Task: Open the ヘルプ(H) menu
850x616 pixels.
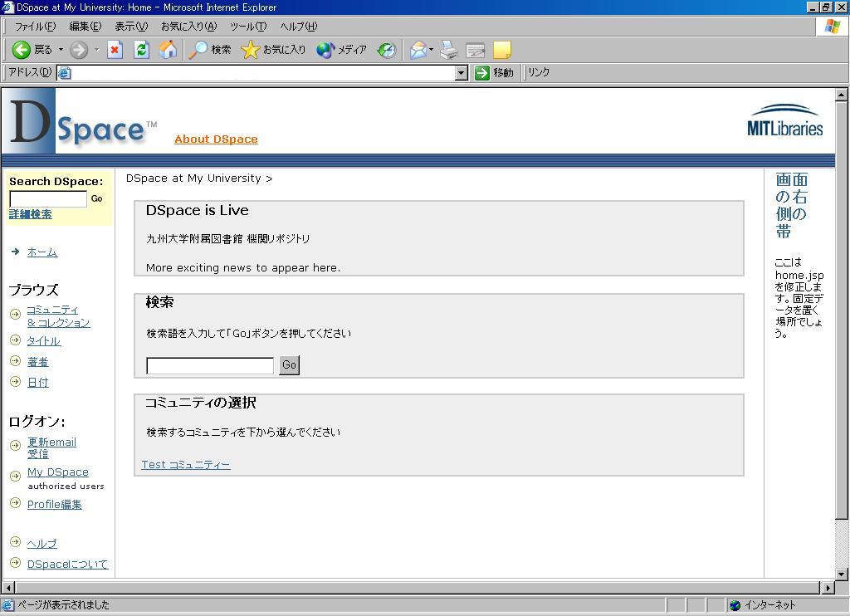Action: coord(299,27)
